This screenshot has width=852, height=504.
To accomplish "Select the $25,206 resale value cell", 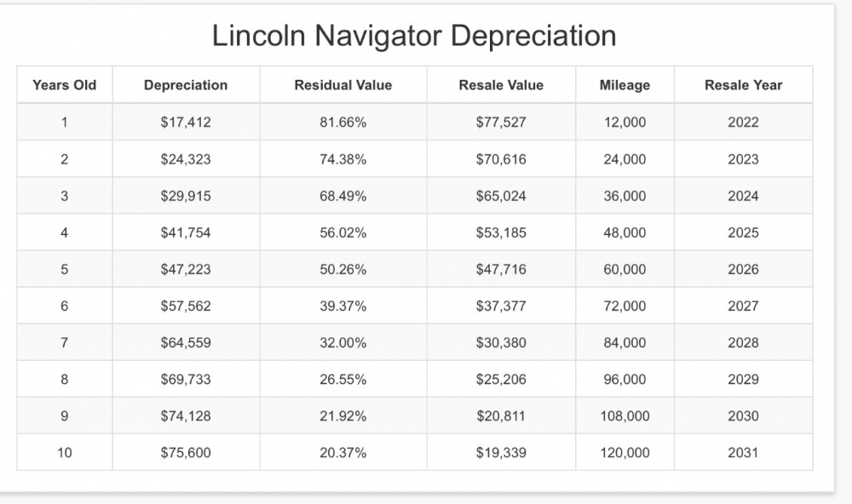I will [x=501, y=380].
